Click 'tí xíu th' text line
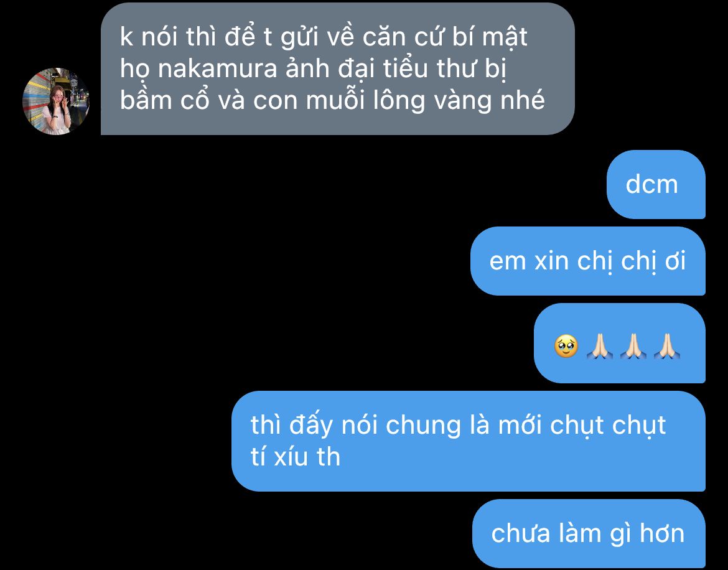728x570 pixels. click(296, 457)
